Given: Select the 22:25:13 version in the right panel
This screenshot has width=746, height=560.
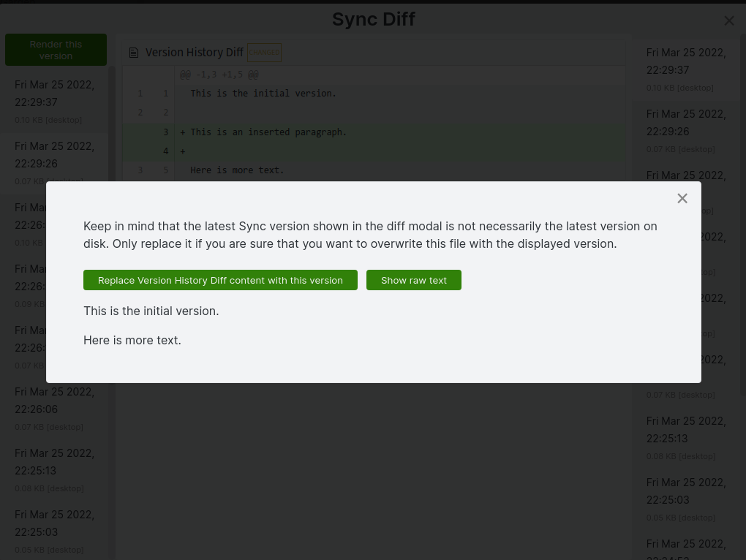Looking at the screenshot, I should pos(686,430).
